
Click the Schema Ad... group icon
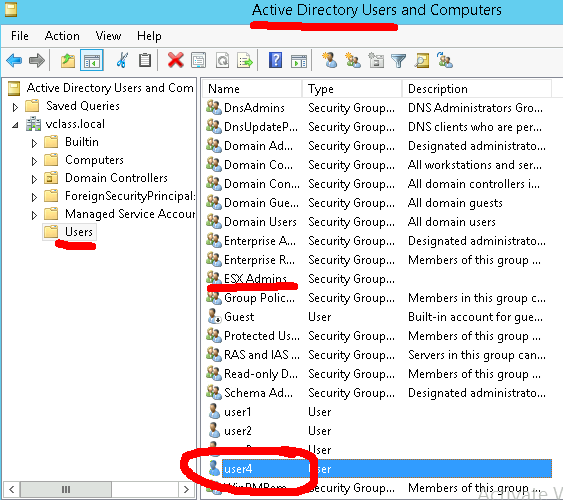tap(214, 393)
